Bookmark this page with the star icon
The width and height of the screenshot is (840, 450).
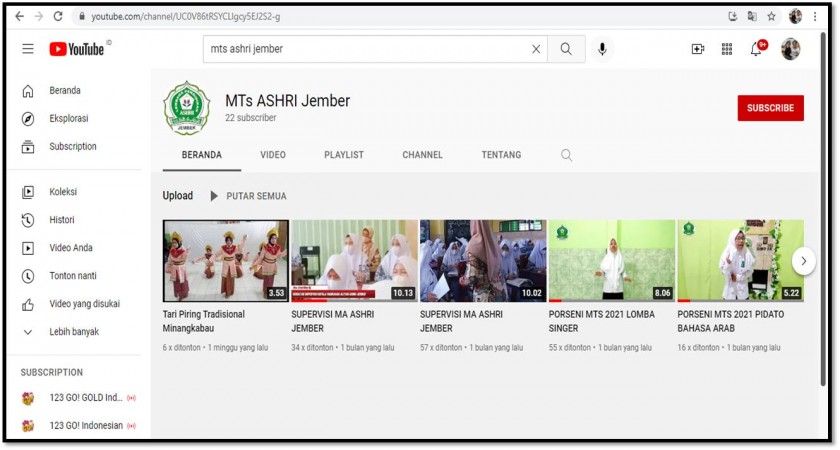point(772,17)
